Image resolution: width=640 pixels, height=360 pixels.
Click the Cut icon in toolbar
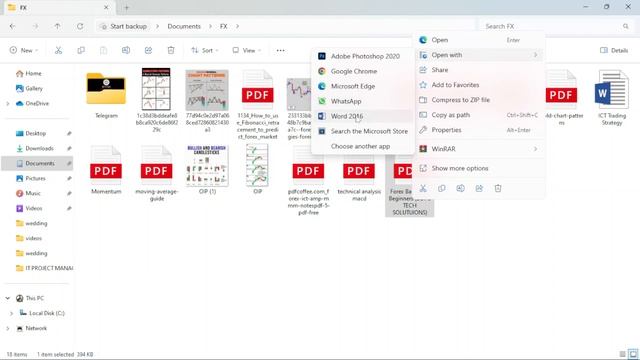coord(58,50)
